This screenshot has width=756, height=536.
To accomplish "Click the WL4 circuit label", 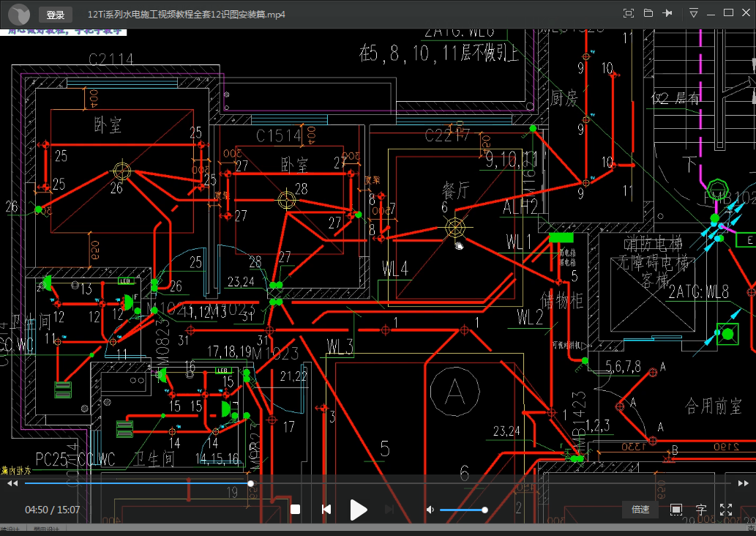I will point(395,269).
